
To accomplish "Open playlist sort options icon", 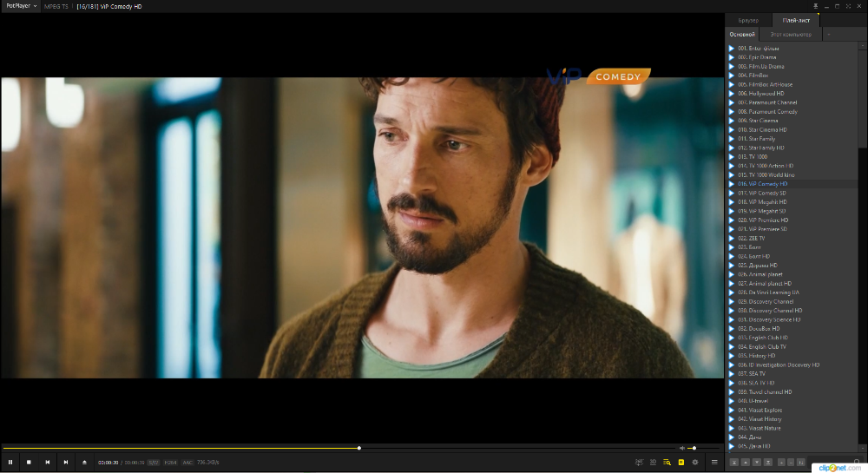I will click(801, 462).
